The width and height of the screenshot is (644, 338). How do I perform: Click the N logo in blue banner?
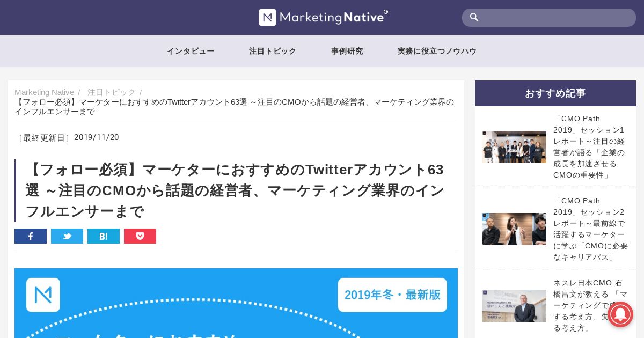point(43,295)
